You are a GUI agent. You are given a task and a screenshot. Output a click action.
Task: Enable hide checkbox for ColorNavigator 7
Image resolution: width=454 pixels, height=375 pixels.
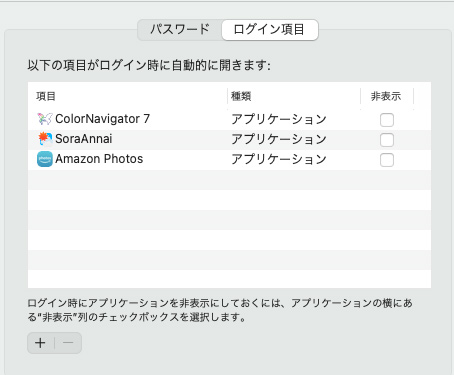point(387,120)
